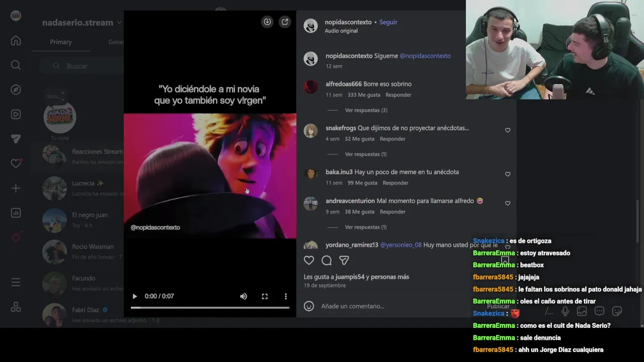The width and height of the screenshot is (644, 362).
Task: Reply to alfredoas666 comment
Action: (398, 95)
